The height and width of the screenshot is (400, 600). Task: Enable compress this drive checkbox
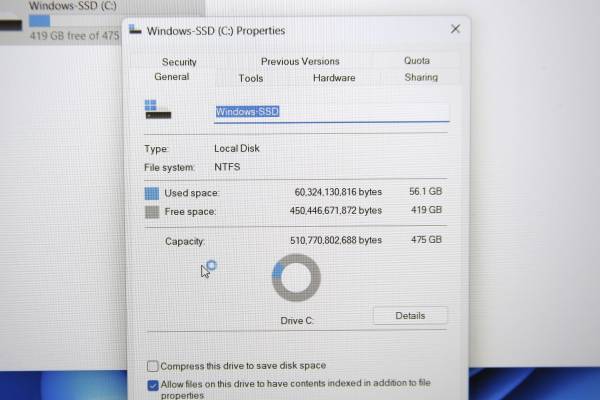click(x=152, y=366)
